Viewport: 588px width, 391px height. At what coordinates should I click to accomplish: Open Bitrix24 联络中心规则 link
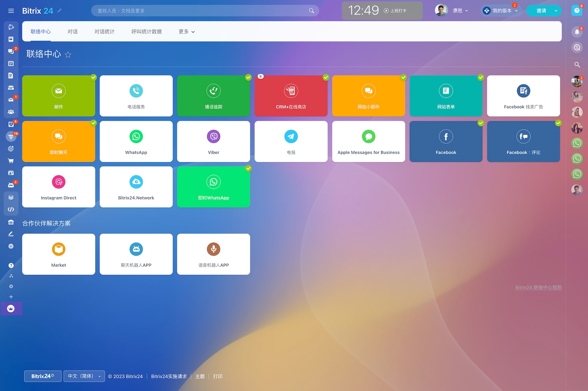coord(539,288)
